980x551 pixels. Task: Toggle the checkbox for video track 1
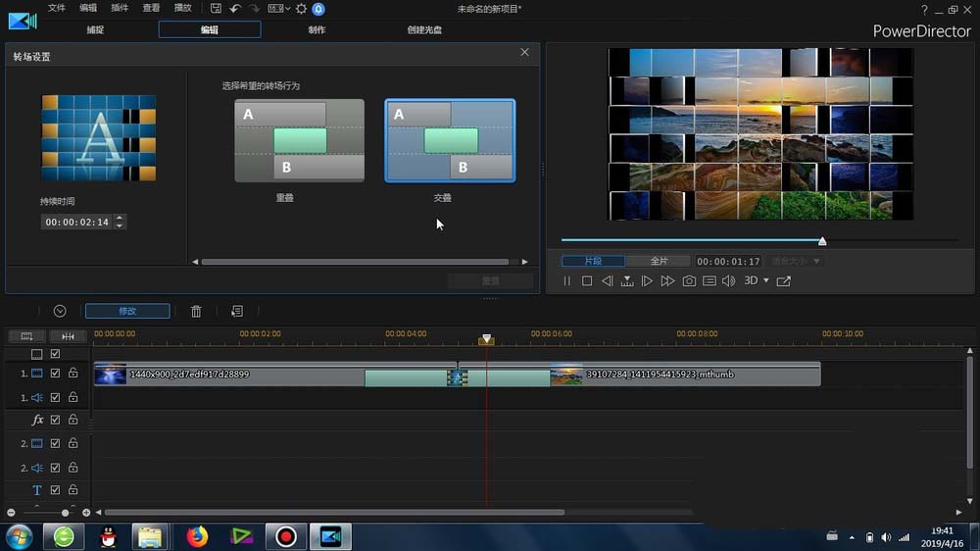(56, 374)
